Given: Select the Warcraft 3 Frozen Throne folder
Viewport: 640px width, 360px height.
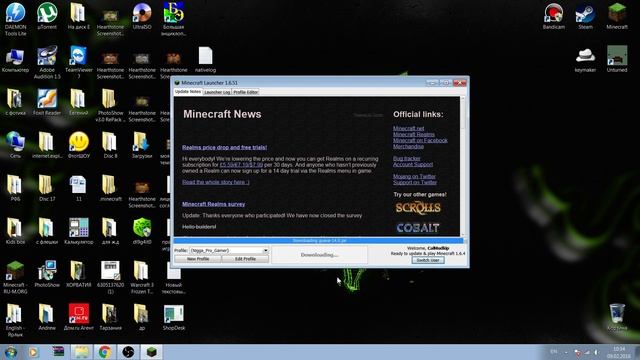Looking at the screenshot, I should click(142, 278).
